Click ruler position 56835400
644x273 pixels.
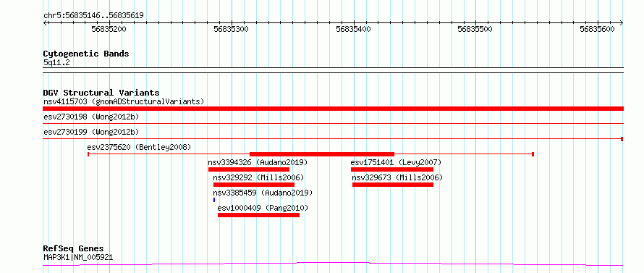coord(354,29)
